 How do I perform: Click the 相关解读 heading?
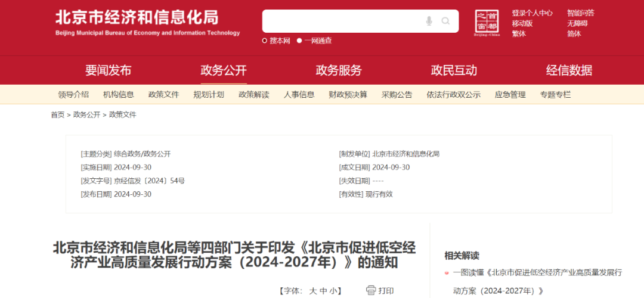click(x=462, y=256)
